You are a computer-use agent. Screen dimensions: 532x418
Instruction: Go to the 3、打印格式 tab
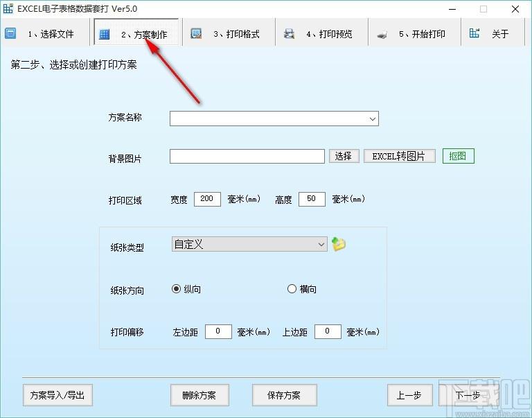tap(229, 33)
